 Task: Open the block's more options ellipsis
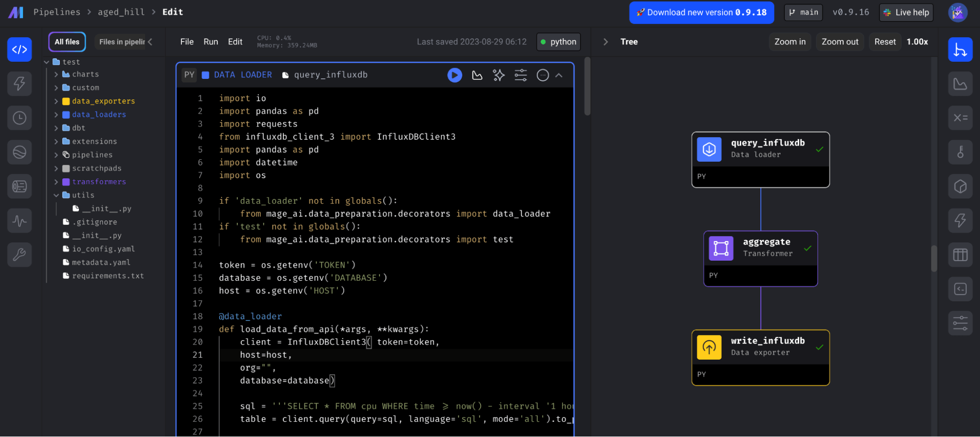click(542, 75)
